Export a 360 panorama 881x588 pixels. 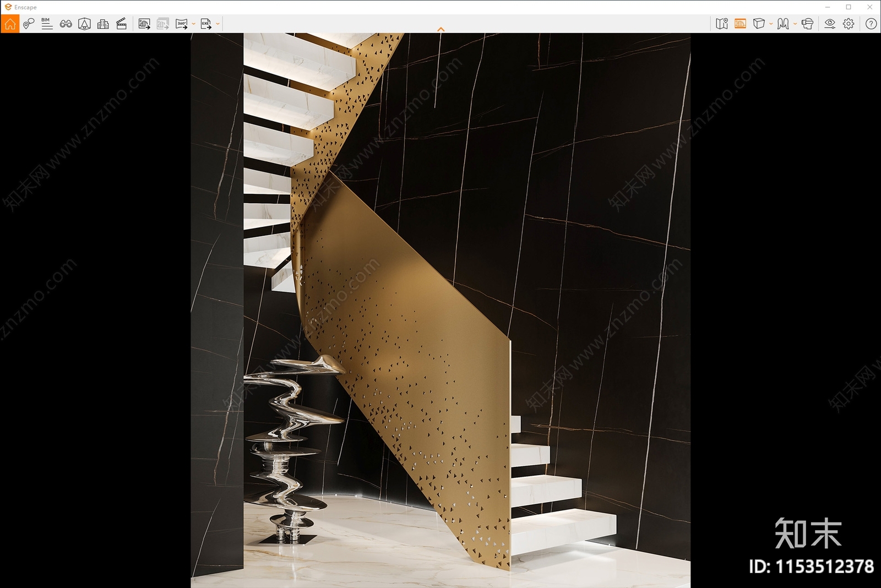point(182,24)
